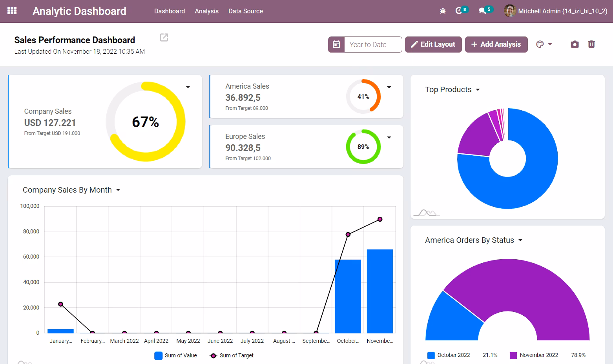
Task: Click the Year to Date field
Action: coord(373,44)
